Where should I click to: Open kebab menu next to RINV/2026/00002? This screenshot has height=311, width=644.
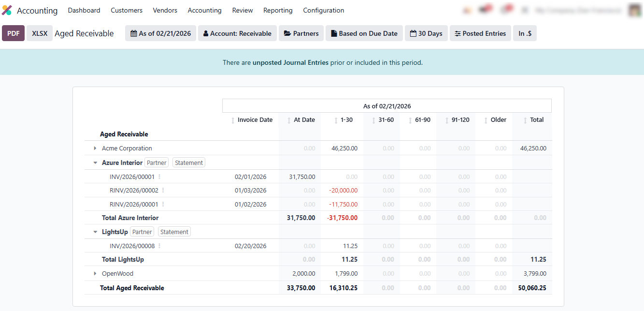(x=163, y=191)
